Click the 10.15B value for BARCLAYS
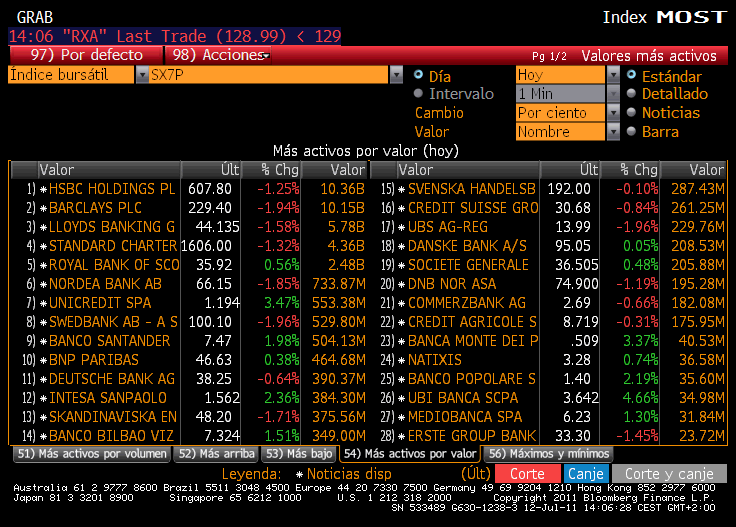Screen dimensions: 736x527 (342, 208)
